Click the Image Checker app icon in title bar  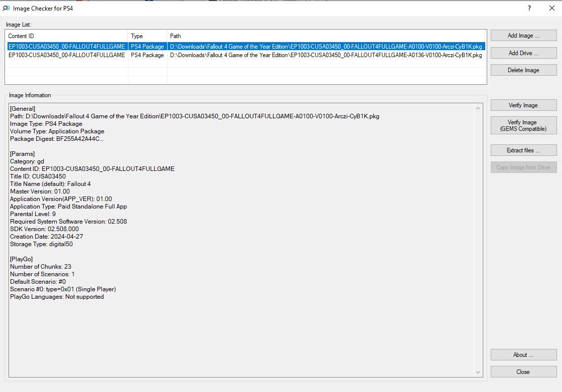6,8
